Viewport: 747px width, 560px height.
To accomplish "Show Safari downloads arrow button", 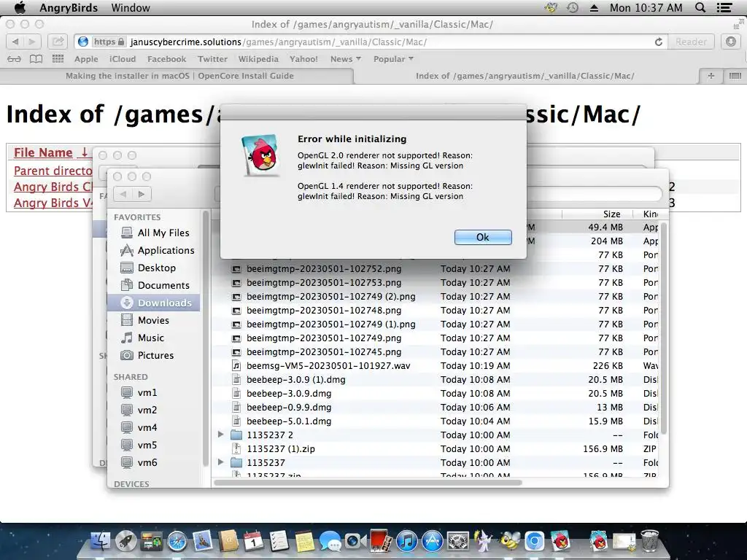I will 731,42.
